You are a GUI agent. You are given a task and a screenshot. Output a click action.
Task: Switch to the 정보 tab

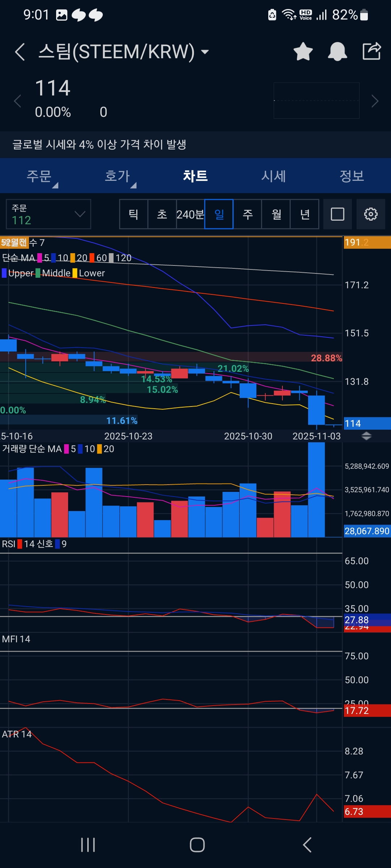[352, 176]
